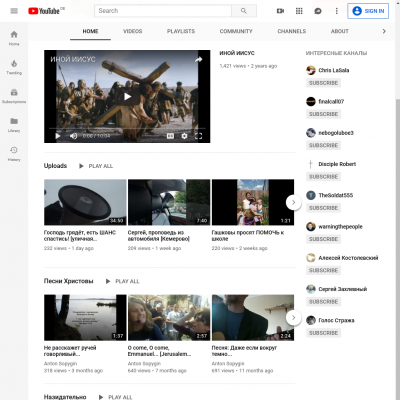
Task: Open the three-dot settings menu
Action: 336,11
